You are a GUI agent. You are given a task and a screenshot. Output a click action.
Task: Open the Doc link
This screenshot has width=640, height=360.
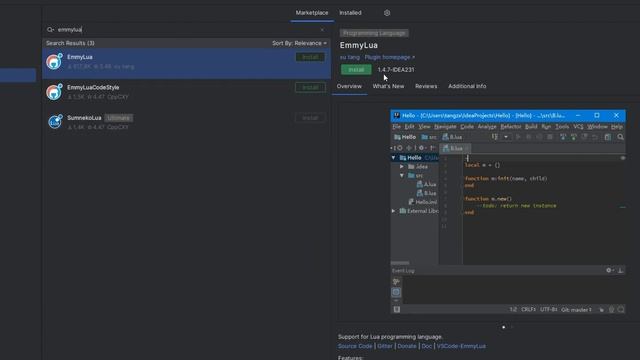pyautogui.click(x=427, y=346)
